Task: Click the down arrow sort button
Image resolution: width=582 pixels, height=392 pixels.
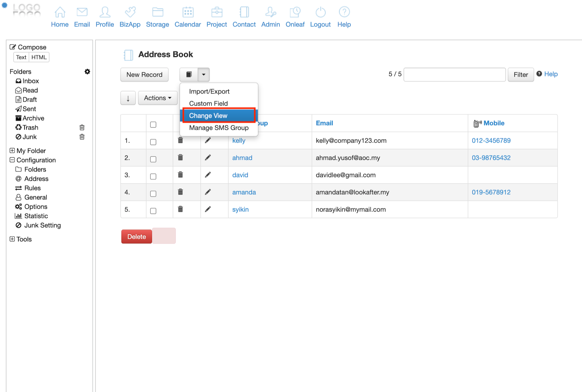Action: pyautogui.click(x=128, y=98)
